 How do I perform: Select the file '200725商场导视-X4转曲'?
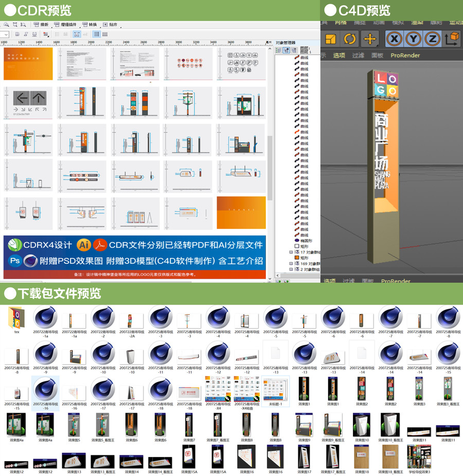click(x=247, y=394)
